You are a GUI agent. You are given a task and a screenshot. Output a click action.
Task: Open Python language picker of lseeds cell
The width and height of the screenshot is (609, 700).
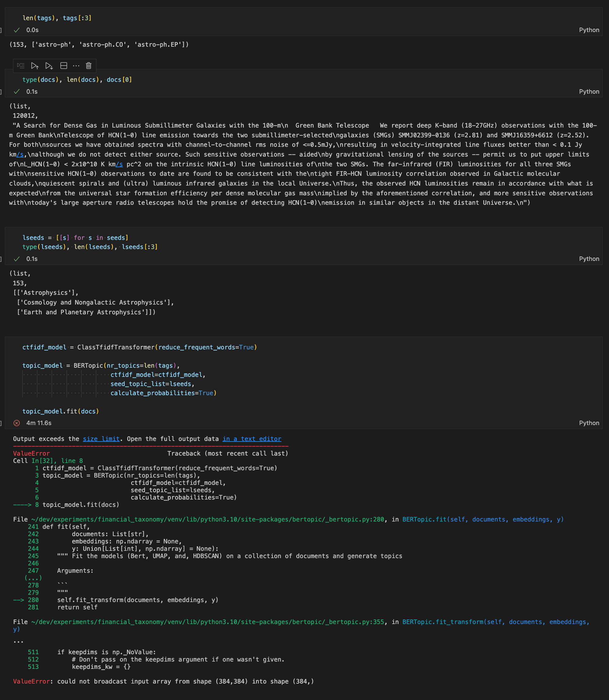click(x=589, y=258)
